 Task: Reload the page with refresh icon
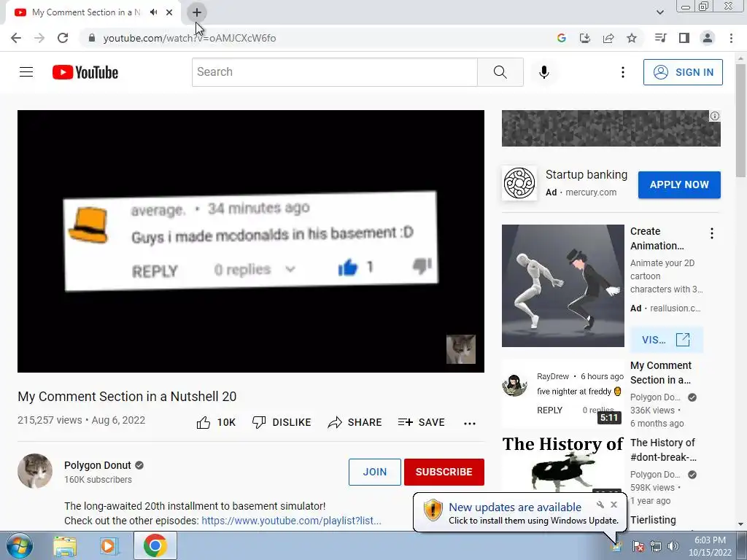pos(63,38)
